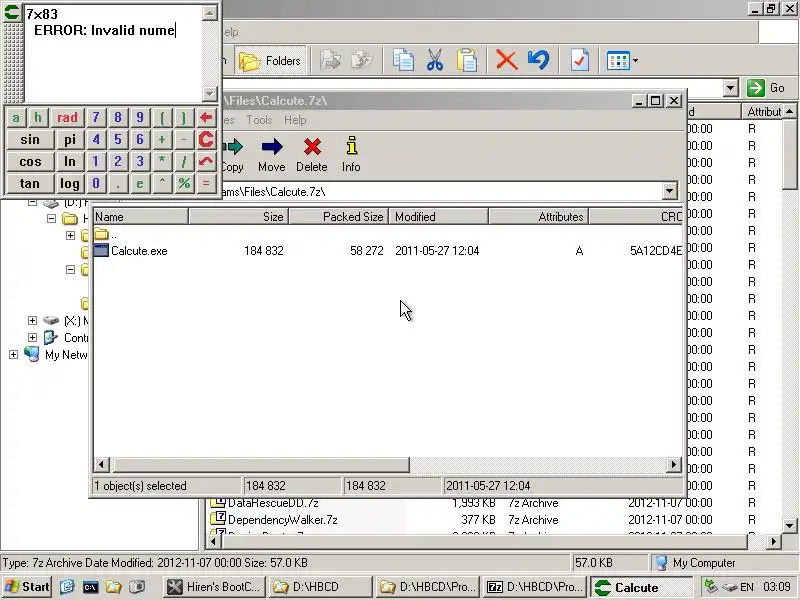800x600 pixels.
Task: Click the digit 5 key in Calcute
Action: [118, 140]
